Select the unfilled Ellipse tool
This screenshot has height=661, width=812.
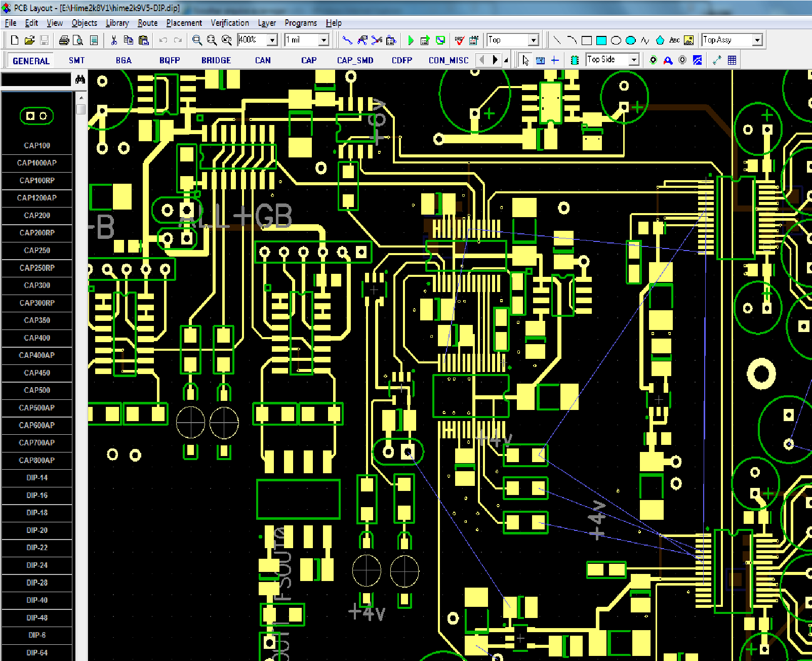616,40
